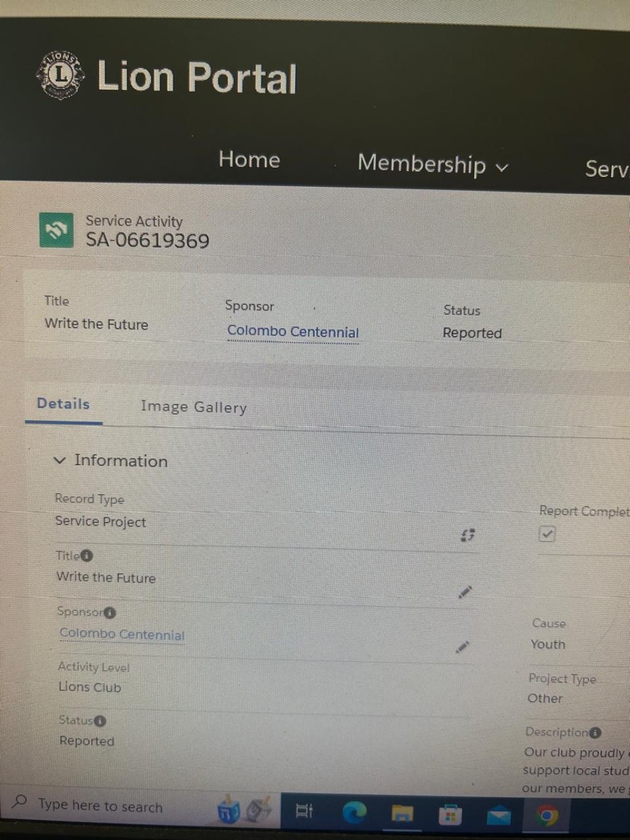Switch to the Details tab
630x840 pixels.
[x=63, y=404]
